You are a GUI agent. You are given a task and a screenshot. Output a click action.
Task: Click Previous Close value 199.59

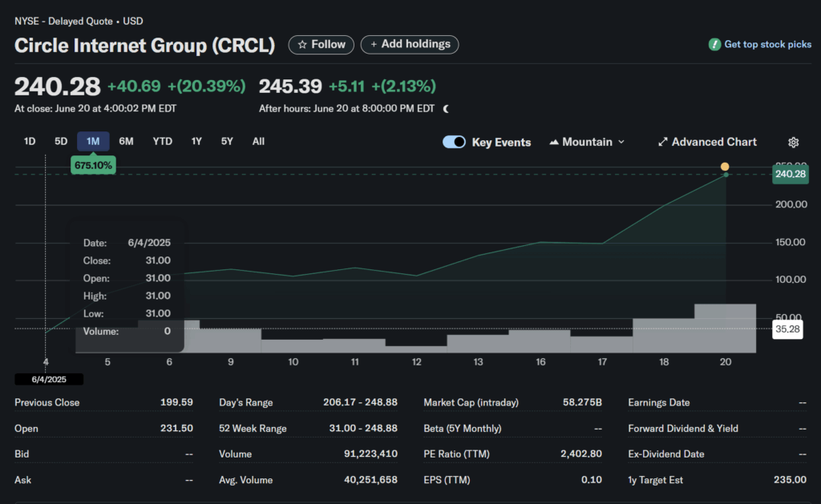click(176, 402)
